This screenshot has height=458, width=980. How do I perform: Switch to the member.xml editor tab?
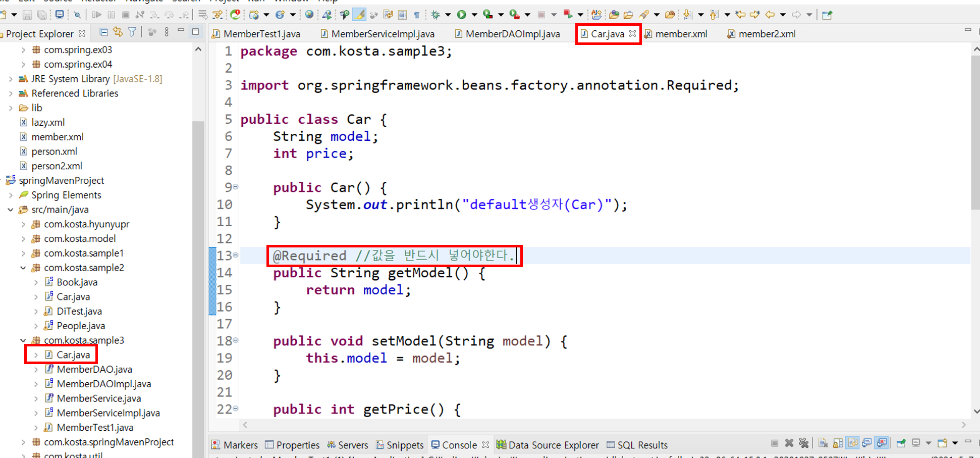[676, 34]
